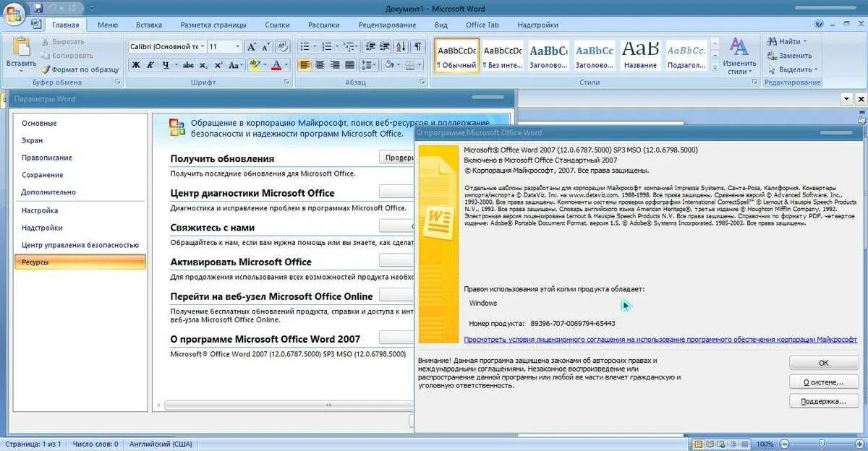Click the Support (Поддержка...) button
Viewport: 868px width, 451px height.
pos(824,400)
